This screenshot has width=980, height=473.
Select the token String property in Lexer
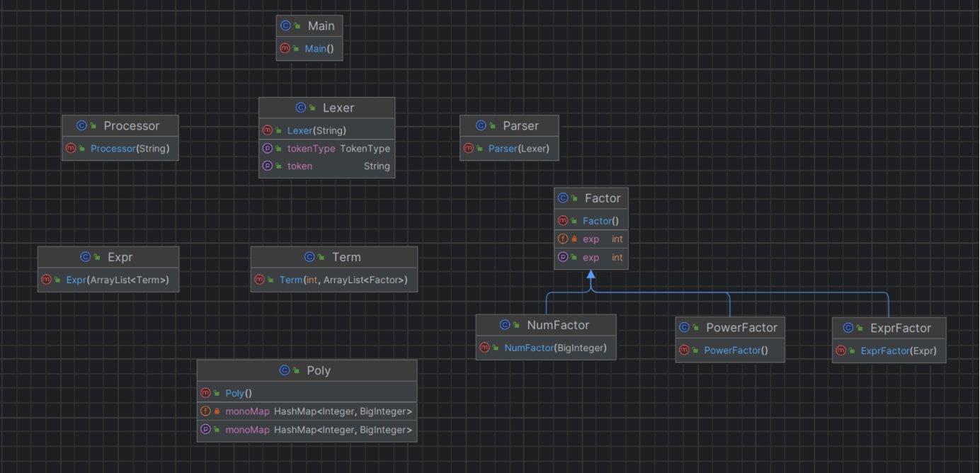(326, 166)
